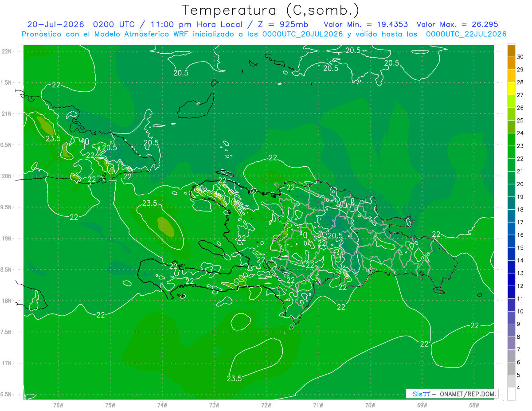
Task: Click the 72W longitude axis label
Action: (x=266, y=405)
